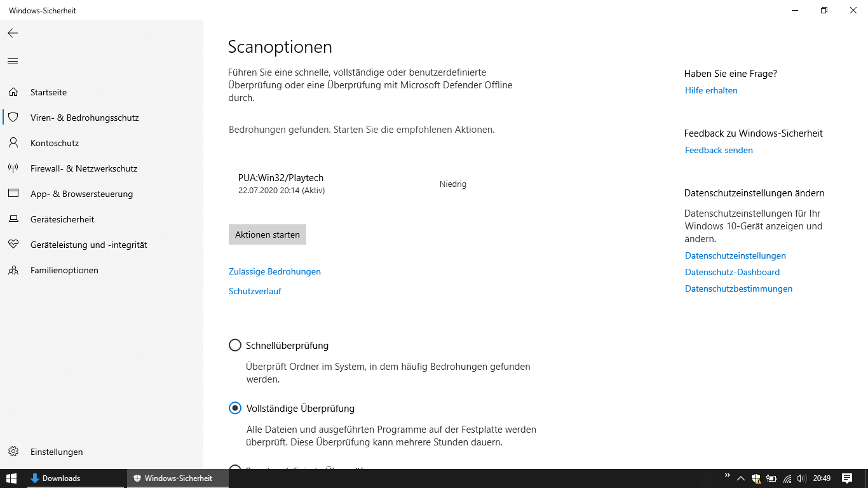Click the laptop icon for Gerätesicherheit
Viewport: 868px width, 488px height.
pyautogui.click(x=13, y=219)
